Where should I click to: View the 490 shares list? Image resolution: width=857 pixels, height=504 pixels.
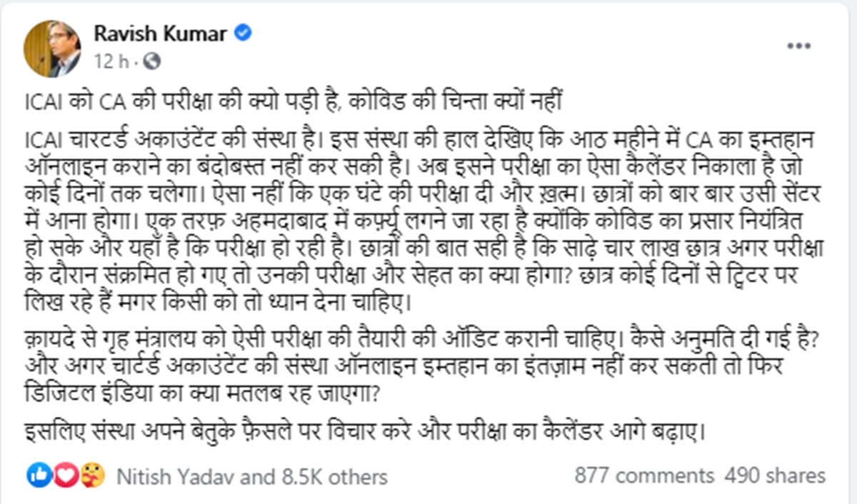tap(774, 475)
